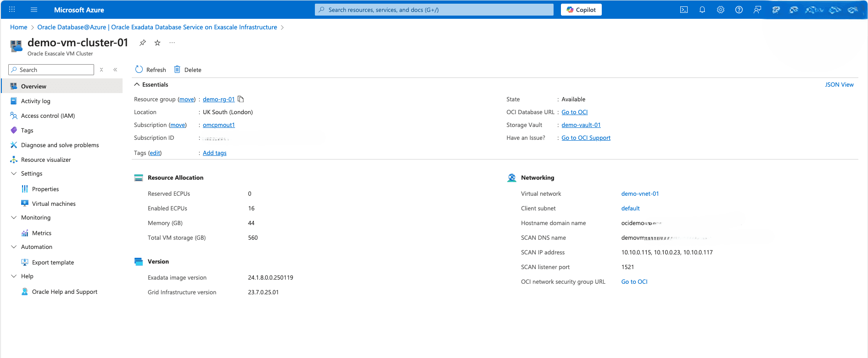
Task: Collapse the Automation group
Action: [x=14, y=247]
